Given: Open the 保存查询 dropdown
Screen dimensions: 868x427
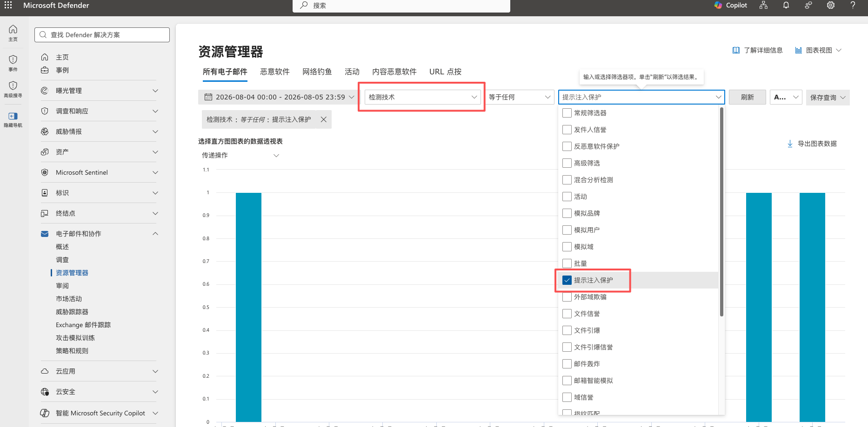Looking at the screenshot, I should [x=828, y=97].
